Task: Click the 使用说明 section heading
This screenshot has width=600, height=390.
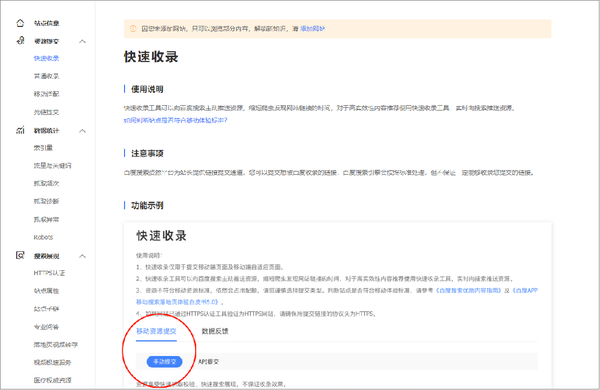Action: coord(147,89)
